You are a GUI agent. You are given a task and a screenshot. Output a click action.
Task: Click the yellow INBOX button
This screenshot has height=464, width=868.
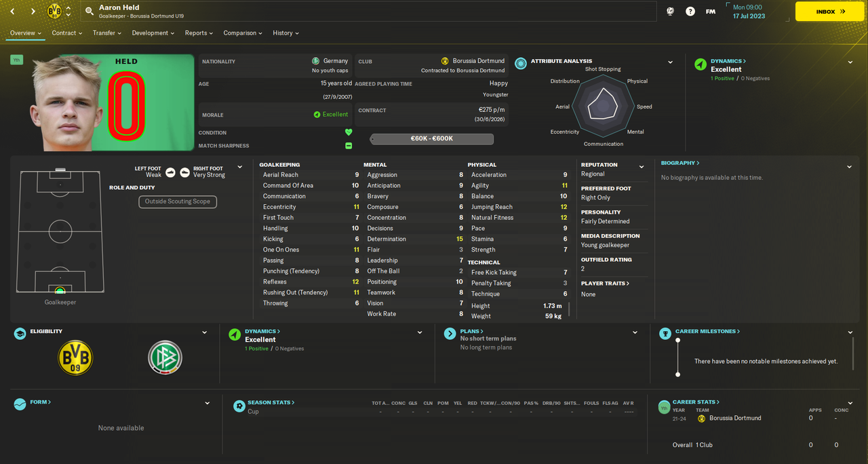tap(829, 12)
